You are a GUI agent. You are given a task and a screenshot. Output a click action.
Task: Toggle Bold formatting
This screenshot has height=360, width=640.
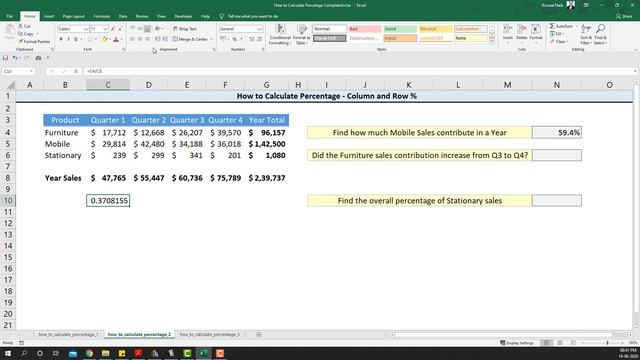coord(61,39)
